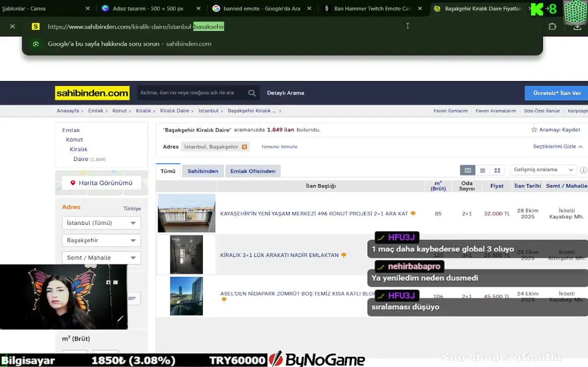Open the Semt / Mahalle dropdown
Image resolution: width=588 pixels, height=367 pixels.
[101, 257]
